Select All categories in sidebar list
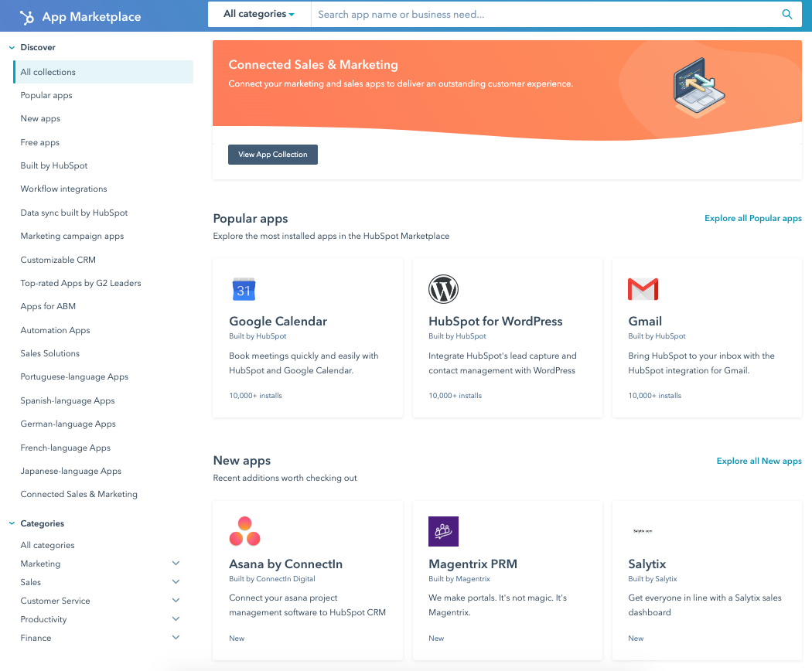Viewport: 812px width, 671px height. pos(47,545)
